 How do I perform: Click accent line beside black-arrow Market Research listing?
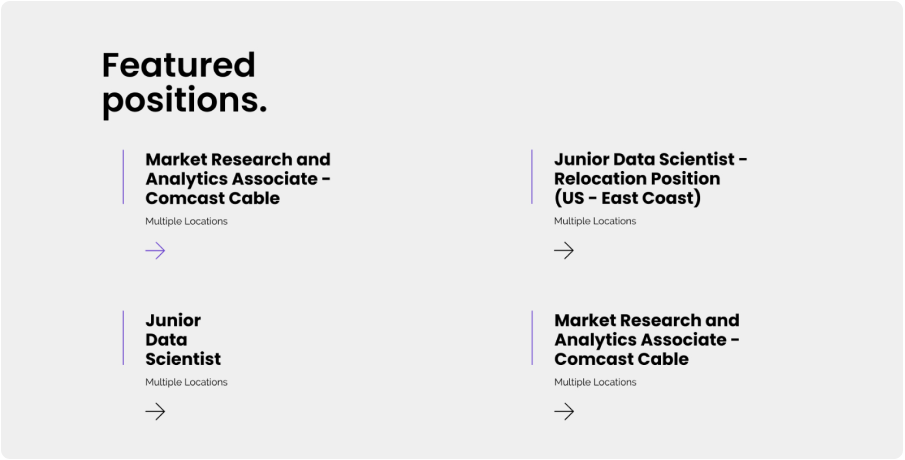532,338
